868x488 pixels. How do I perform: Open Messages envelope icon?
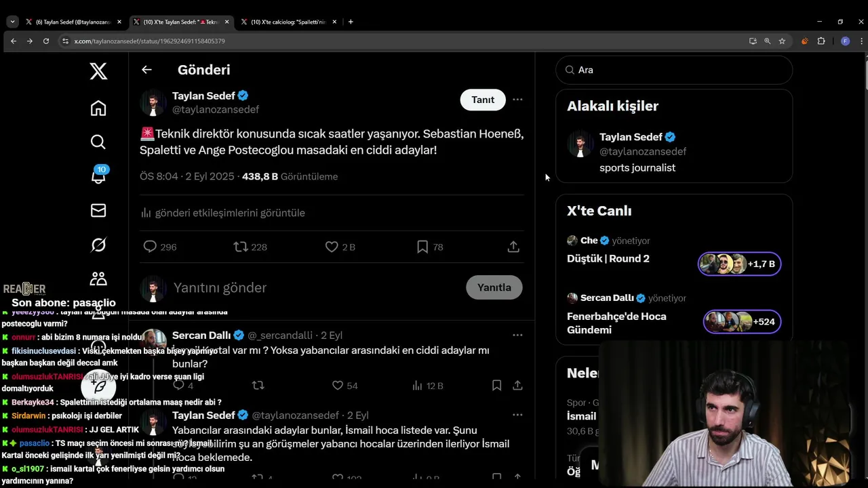tap(98, 211)
